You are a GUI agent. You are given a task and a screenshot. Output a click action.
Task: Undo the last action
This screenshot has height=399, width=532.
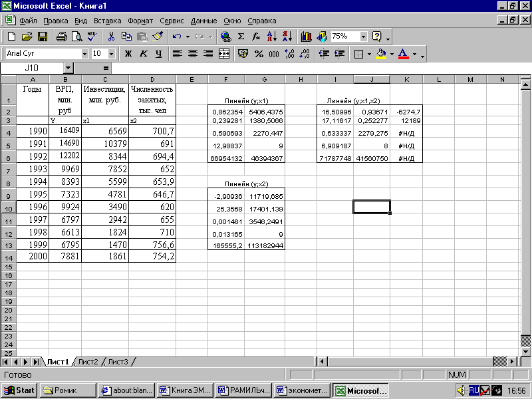[177, 37]
